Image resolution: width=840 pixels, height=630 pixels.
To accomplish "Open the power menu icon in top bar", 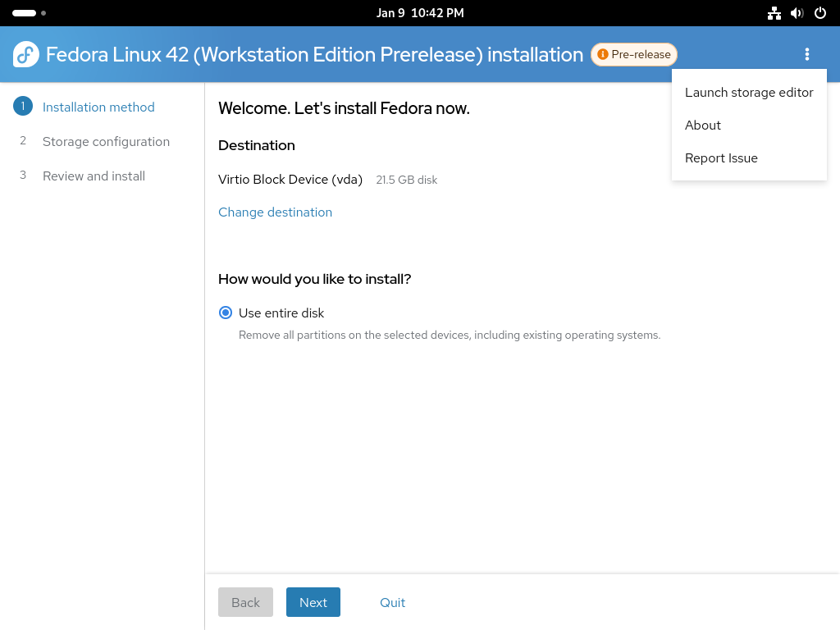I will point(820,13).
